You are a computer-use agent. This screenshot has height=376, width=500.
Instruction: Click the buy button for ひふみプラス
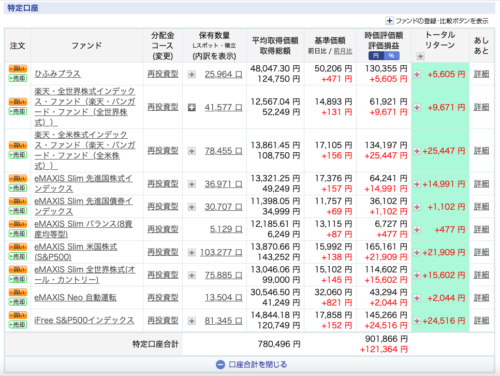pos(18,69)
